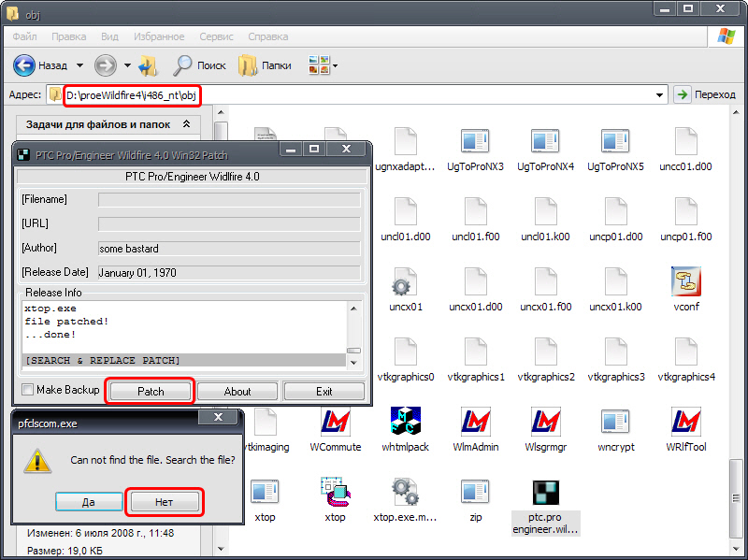
Task: Click the Release Info scrollbar down arrow
Action: [x=353, y=363]
